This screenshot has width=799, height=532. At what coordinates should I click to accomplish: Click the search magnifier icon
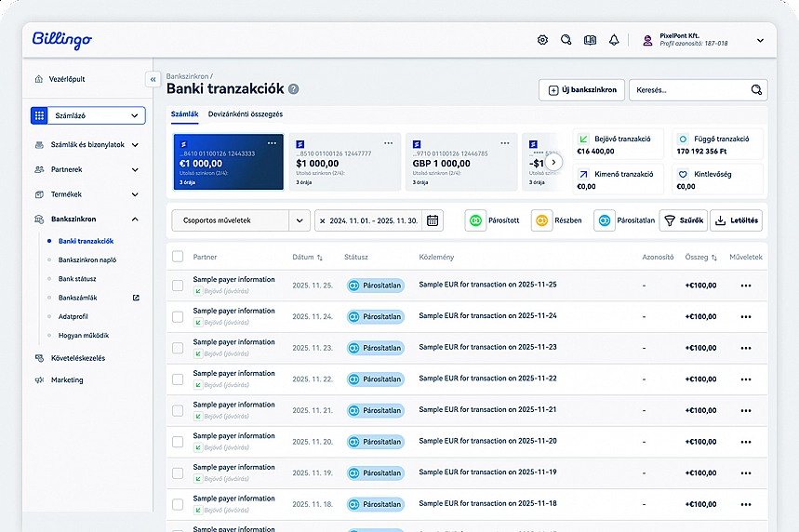tap(756, 89)
